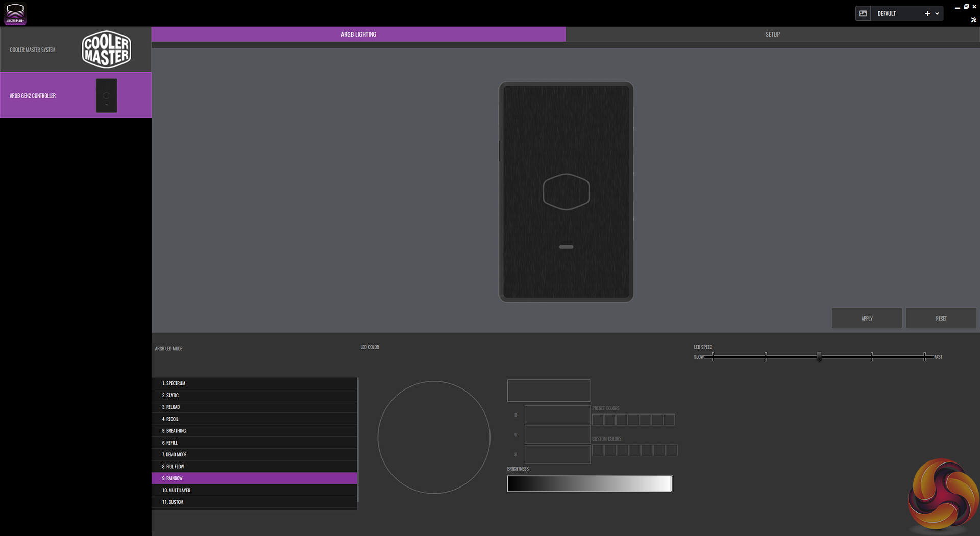Select the ARGB Gen2 Controller device thumbnail
Image resolution: width=980 pixels, height=536 pixels.
[106, 95]
